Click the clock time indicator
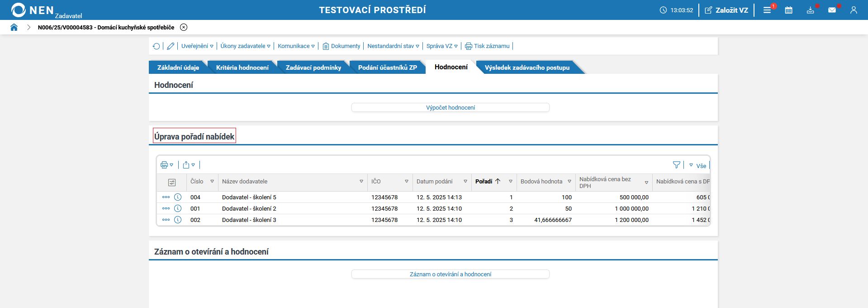The width and height of the screenshot is (868, 308). (x=676, y=10)
